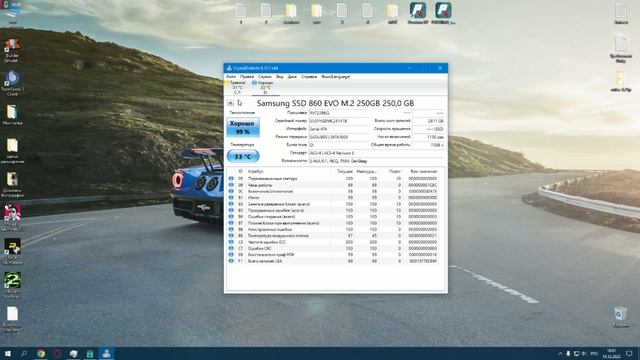Open the notification center icon
This screenshot has width=640, height=360.
629,353
